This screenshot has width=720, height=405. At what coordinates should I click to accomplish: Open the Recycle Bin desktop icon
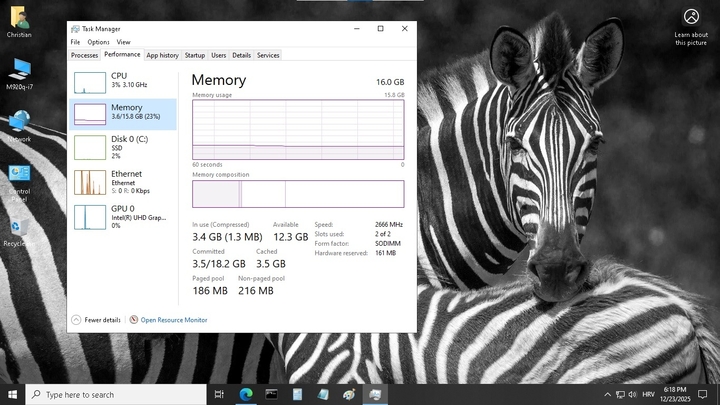18,229
